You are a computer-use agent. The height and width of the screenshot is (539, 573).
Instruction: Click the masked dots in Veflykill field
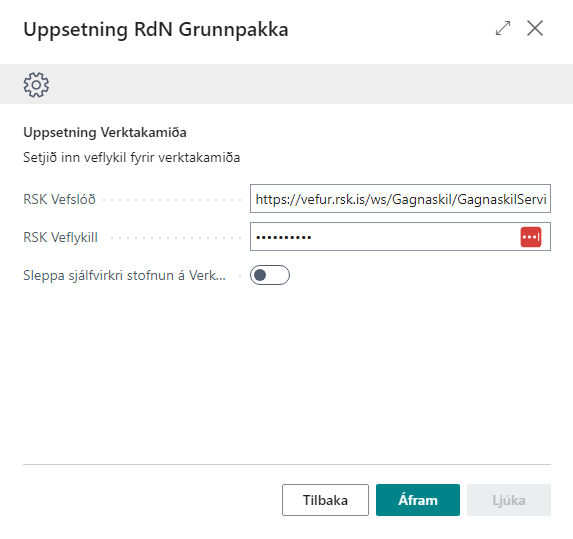coord(284,238)
